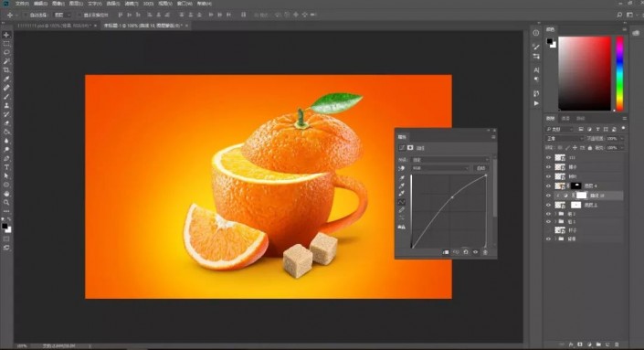Select the Crop tool

pos(6,69)
